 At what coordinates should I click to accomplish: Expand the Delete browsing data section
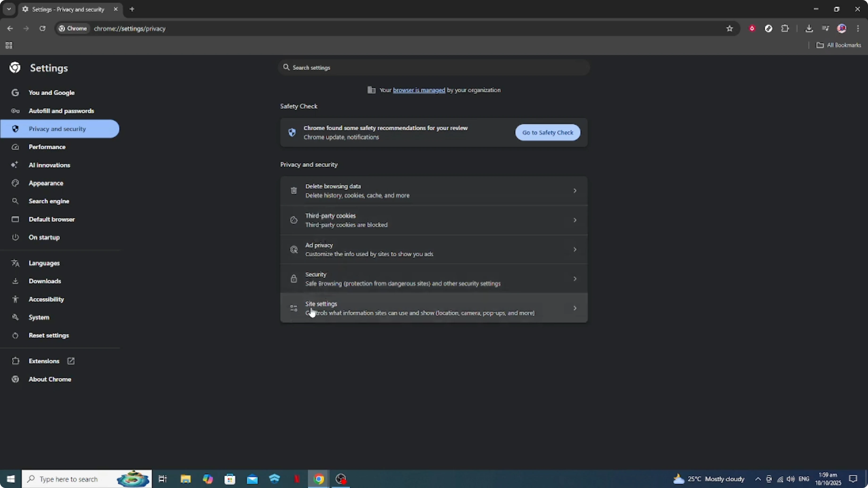(x=434, y=191)
